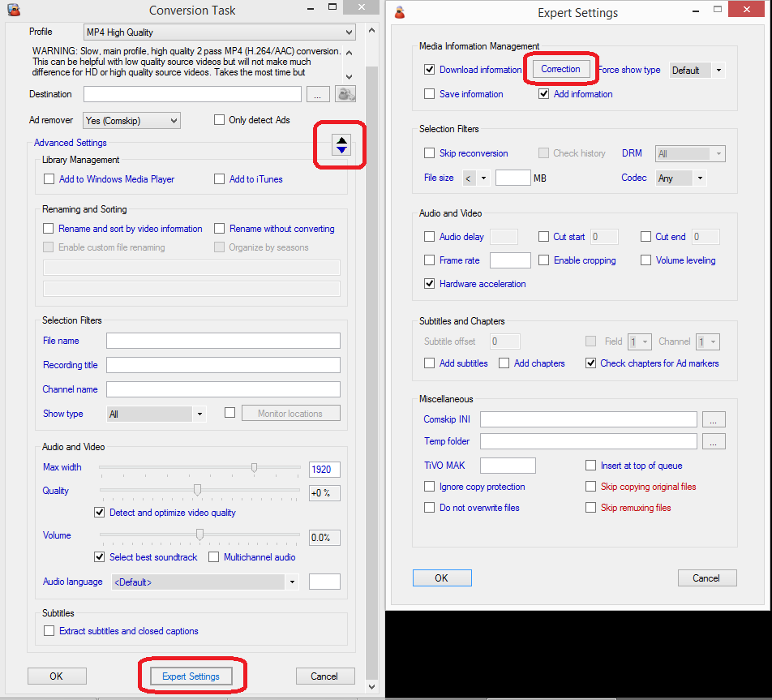This screenshot has height=700, width=772.
Task: Check Skip remuxing files
Action: (591, 508)
